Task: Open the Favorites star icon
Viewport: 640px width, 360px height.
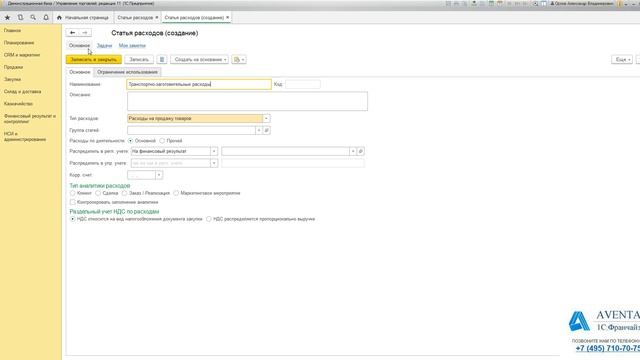Action: [x=7, y=18]
